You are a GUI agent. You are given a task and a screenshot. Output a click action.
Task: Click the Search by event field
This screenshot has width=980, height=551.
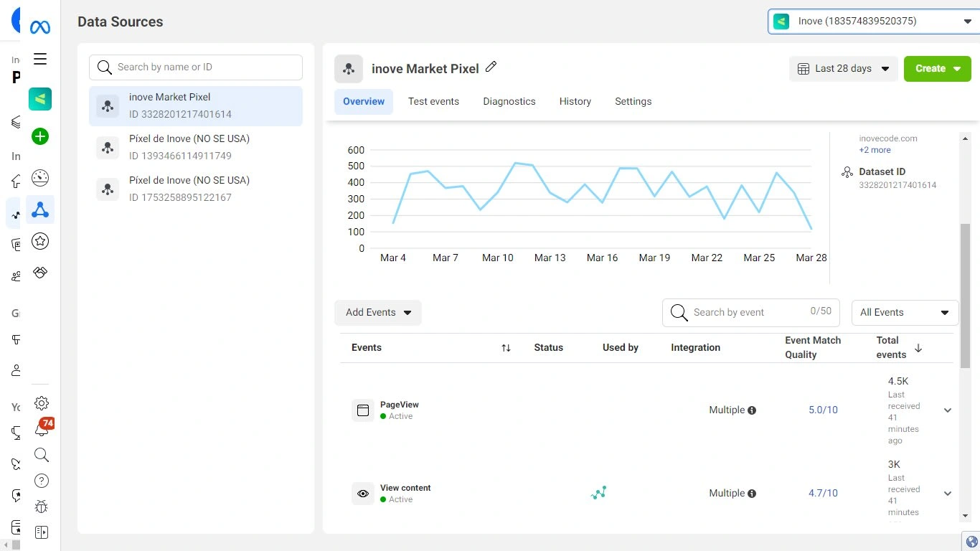[x=751, y=313]
